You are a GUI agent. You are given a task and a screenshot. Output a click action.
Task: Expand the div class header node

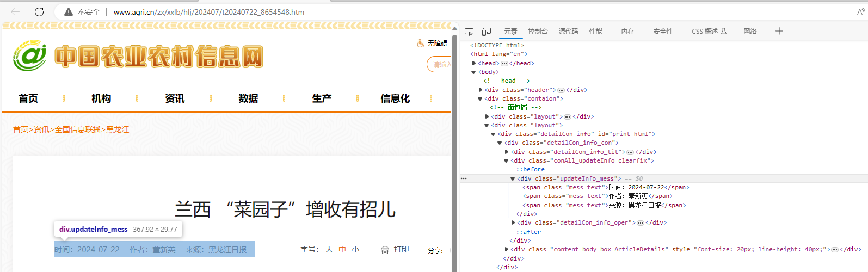click(x=481, y=90)
